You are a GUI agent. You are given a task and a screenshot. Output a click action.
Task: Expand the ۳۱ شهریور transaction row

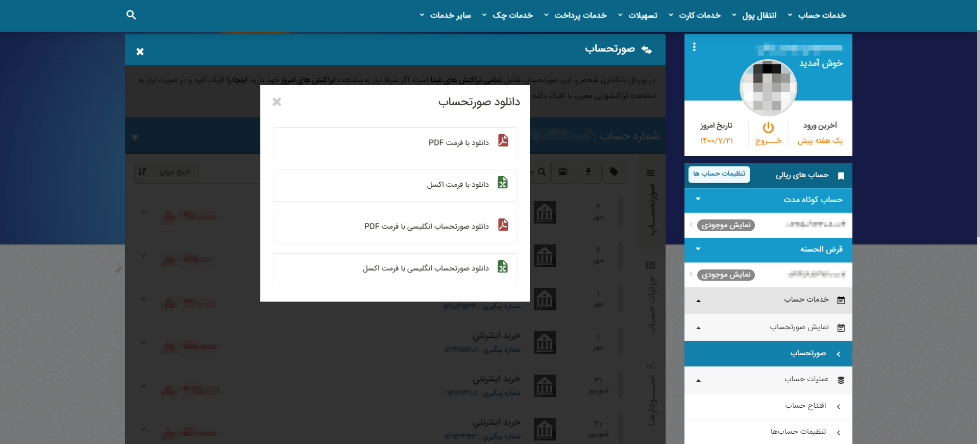point(143,386)
